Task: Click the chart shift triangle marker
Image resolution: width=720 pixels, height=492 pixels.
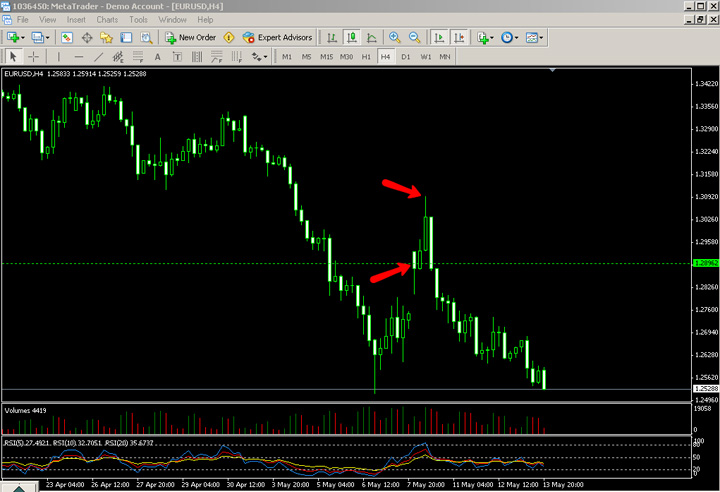Action: tap(552, 70)
